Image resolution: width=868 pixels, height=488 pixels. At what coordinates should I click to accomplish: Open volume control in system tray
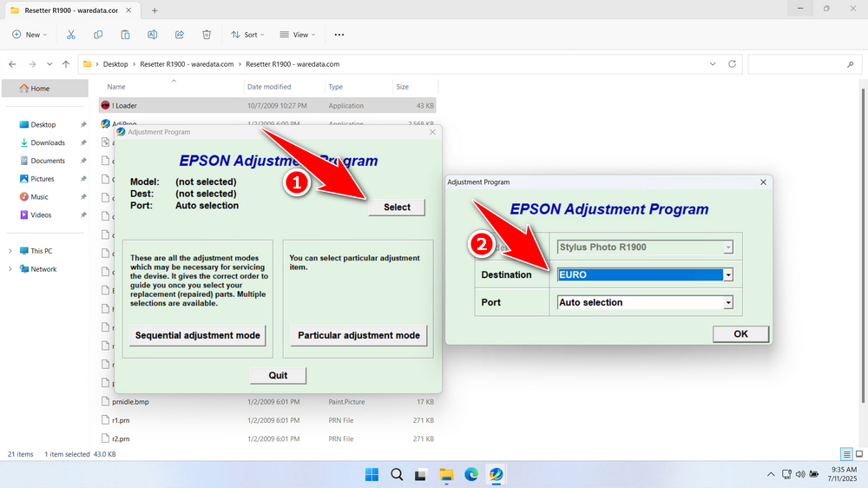pos(800,474)
